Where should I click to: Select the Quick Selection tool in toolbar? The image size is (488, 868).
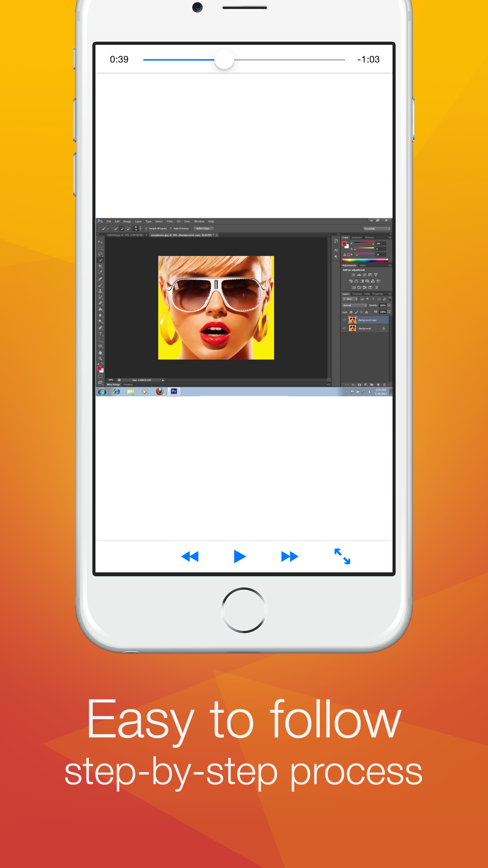click(x=100, y=260)
